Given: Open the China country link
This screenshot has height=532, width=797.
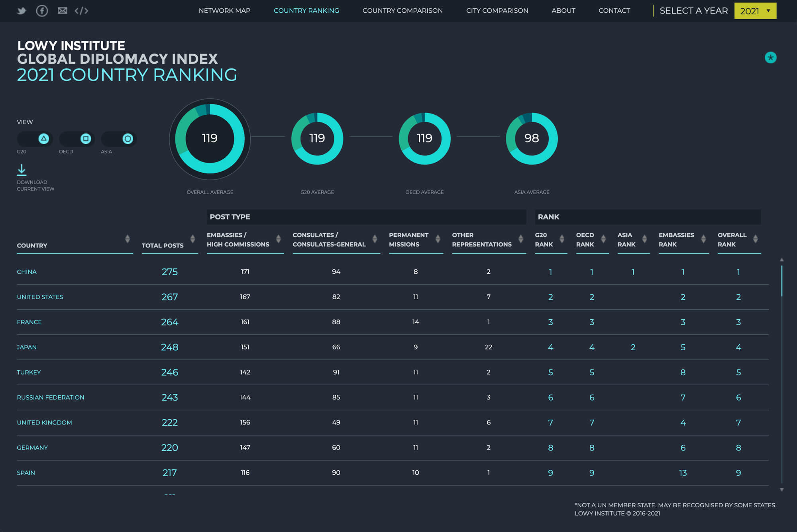Looking at the screenshot, I should click(27, 272).
